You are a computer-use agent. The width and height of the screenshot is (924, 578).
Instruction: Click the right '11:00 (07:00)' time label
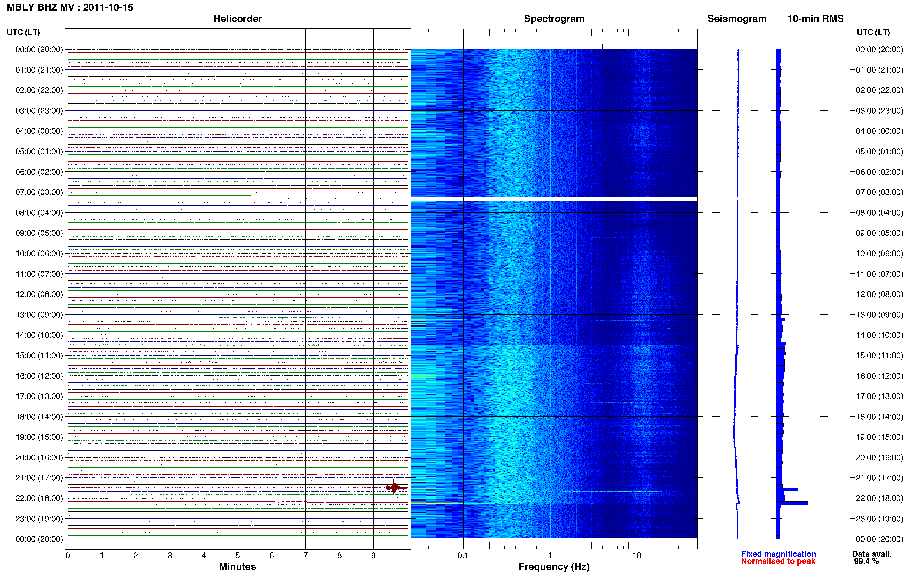pyautogui.click(x=879, y=274)
